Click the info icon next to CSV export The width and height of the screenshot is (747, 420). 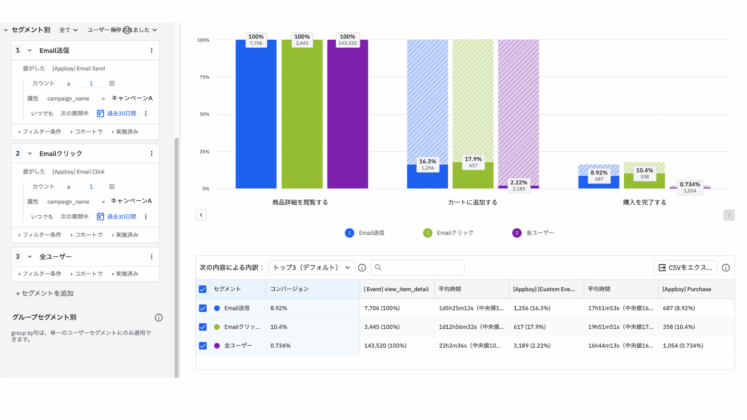pos(726,268)
